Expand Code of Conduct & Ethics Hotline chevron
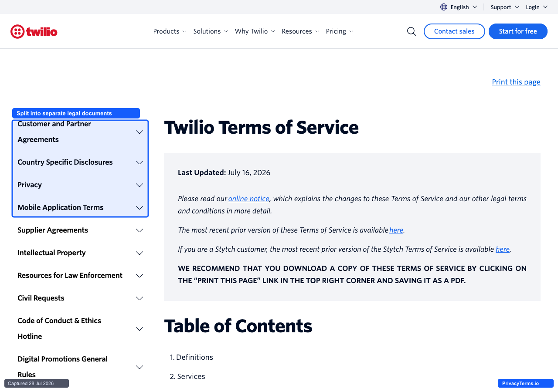 tap(139, 329)
